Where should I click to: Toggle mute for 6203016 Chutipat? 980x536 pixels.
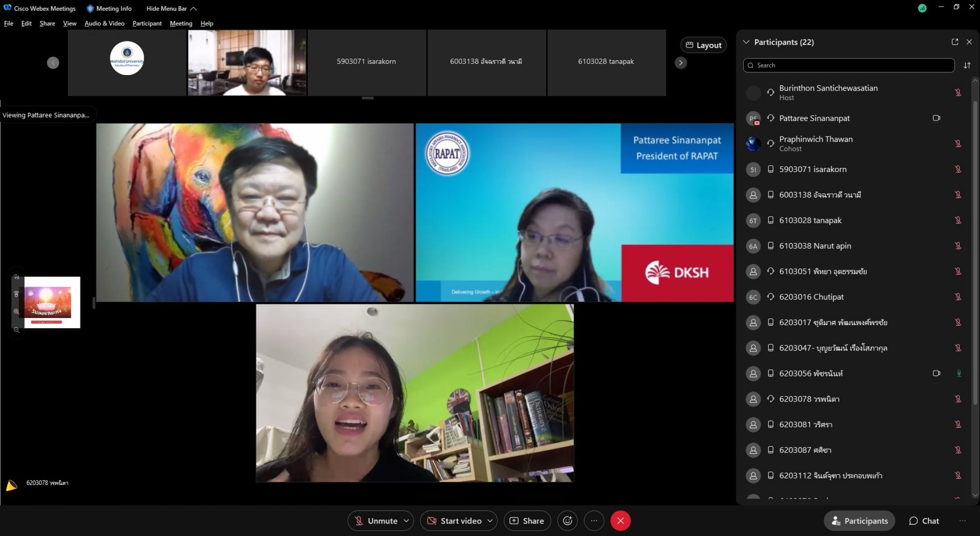coord(958,297)
